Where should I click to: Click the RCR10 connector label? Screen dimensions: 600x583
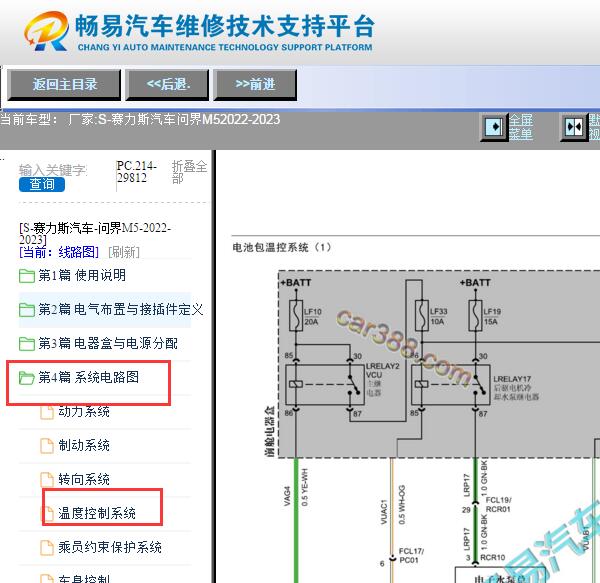tap(492, 558)
